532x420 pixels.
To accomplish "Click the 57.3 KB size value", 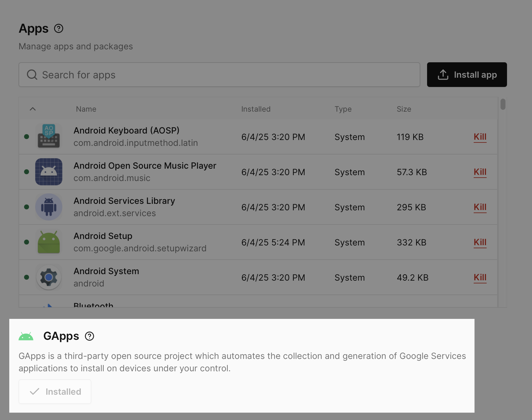I will point(412,172).
